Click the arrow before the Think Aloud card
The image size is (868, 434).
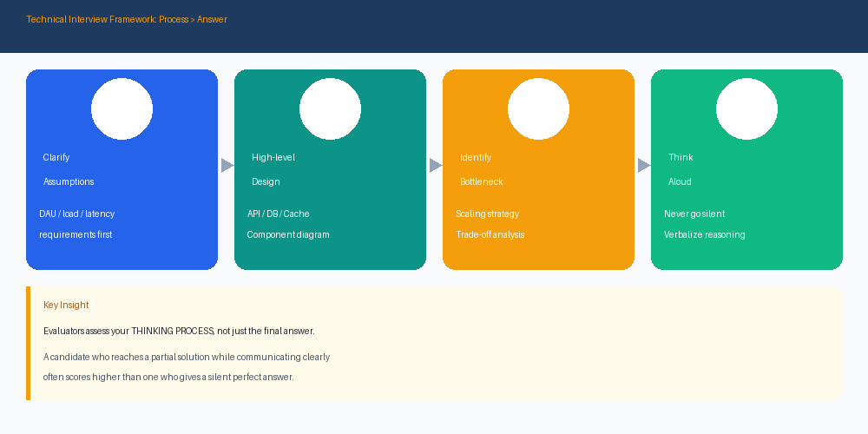point(644,165)
